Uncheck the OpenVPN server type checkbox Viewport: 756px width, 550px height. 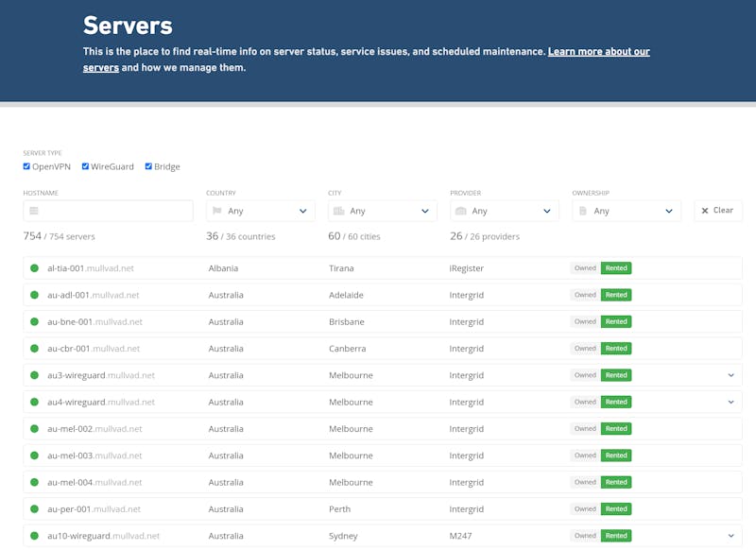tap(26, 166)
